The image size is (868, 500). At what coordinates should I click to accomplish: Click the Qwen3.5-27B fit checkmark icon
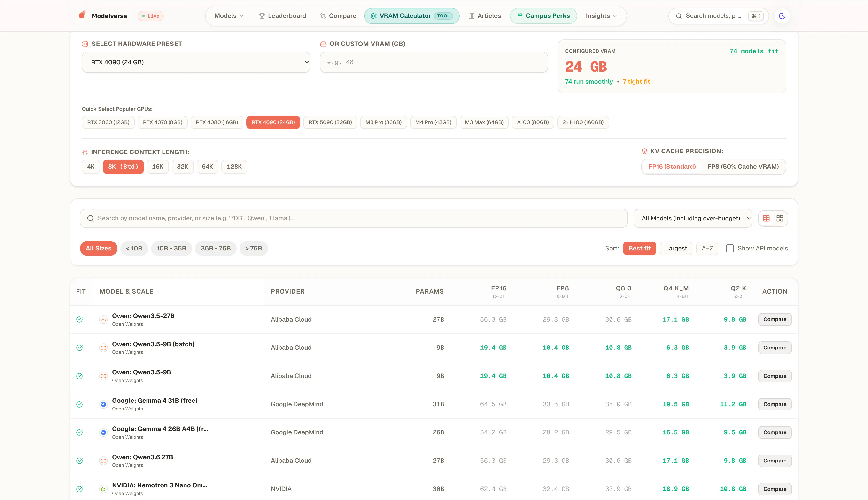79,319
